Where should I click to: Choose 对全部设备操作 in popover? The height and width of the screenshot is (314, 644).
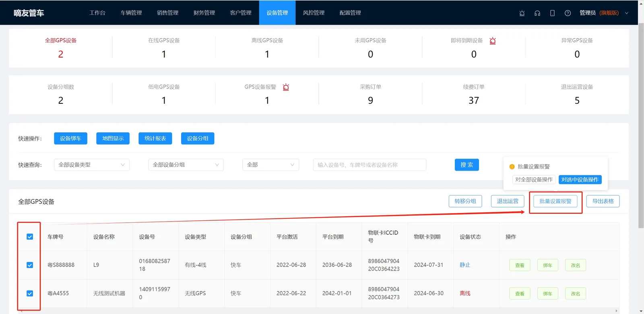coord(534,180)
